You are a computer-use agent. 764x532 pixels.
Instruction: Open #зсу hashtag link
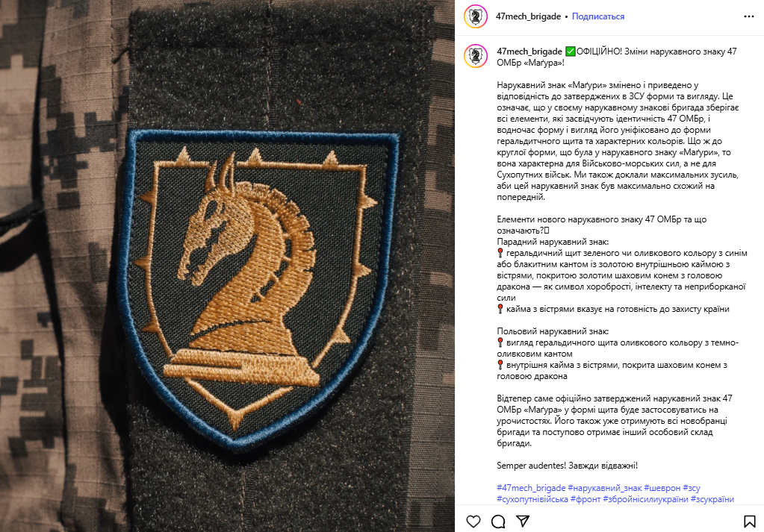pos(692,488)
